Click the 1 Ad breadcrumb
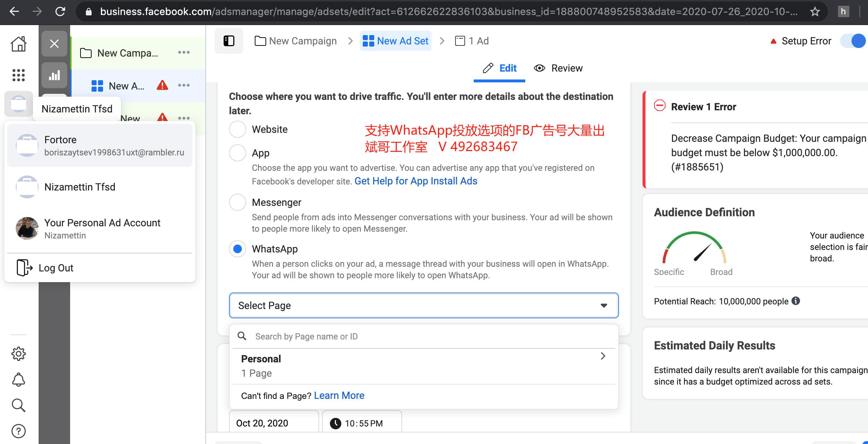The width and height of the screenshot is (868, 444). tap(472, 41)
